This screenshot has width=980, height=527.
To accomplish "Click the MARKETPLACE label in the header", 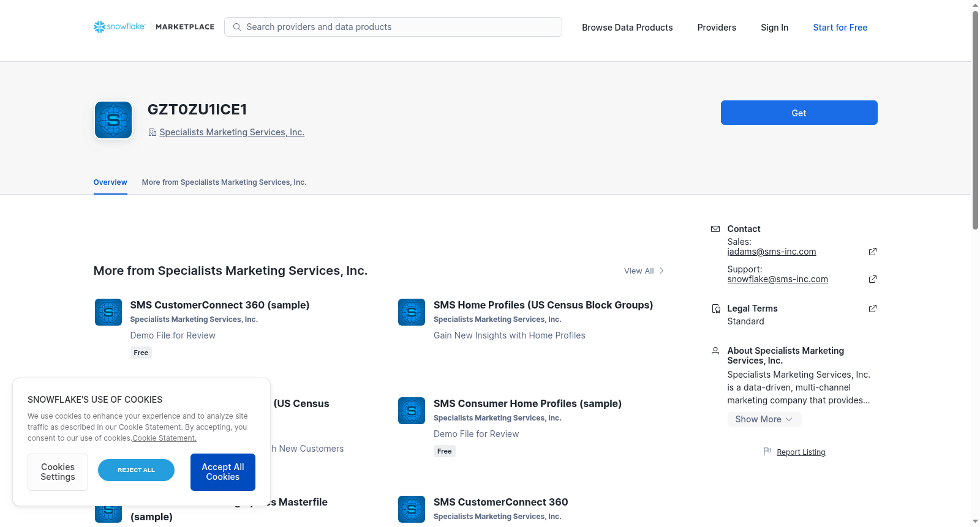I will (185, 27).
